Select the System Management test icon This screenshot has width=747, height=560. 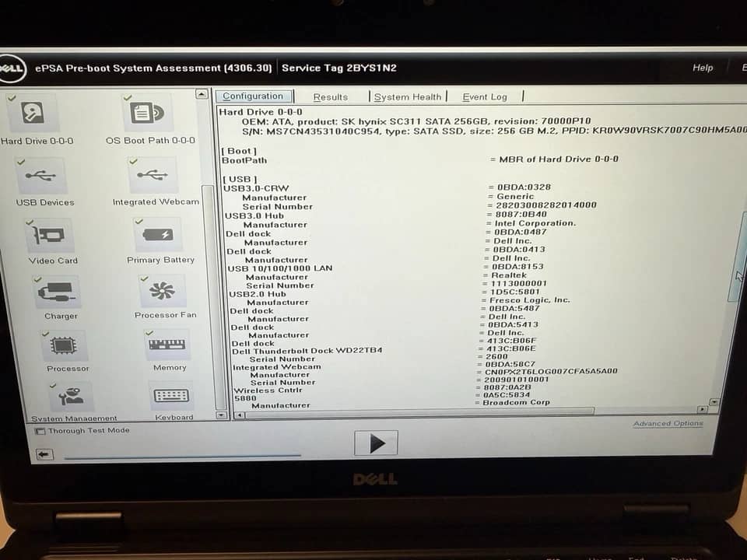(71, 396)
